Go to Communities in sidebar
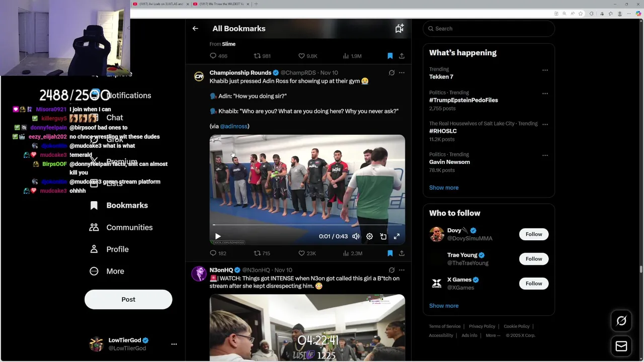This screenshot has width=644, height=362. click(x=121, y=227)
